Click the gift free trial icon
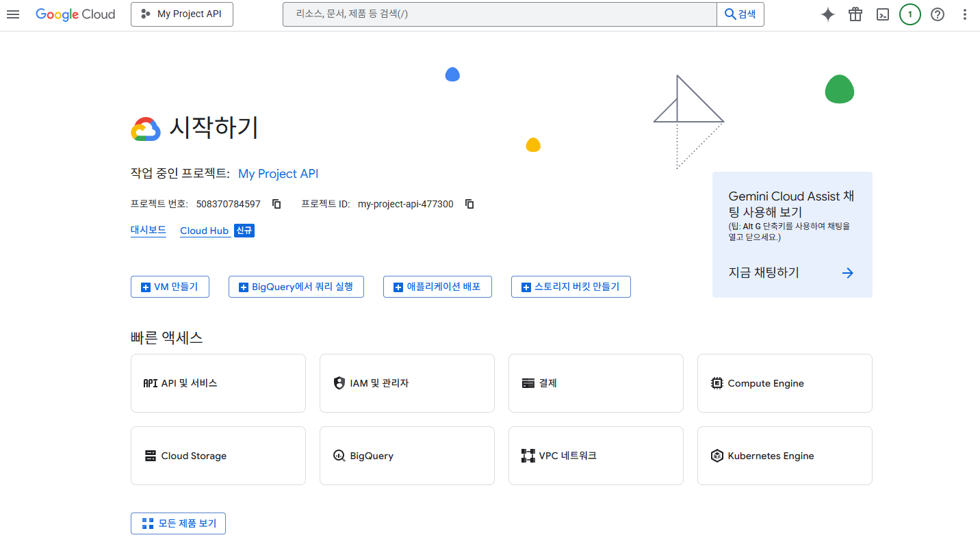 coord(855,14)
